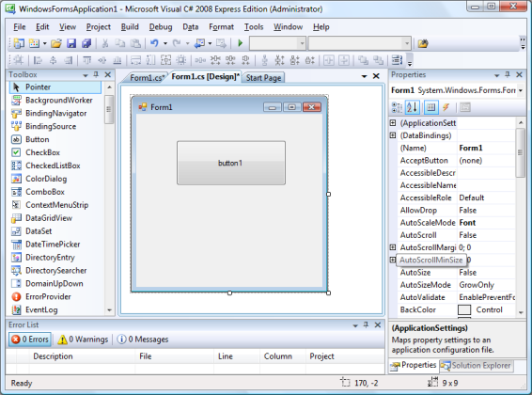This screenshot has height=395, width=532.
Task: Open the active documents list dropdown arrow
Action: tap(365, 76)
